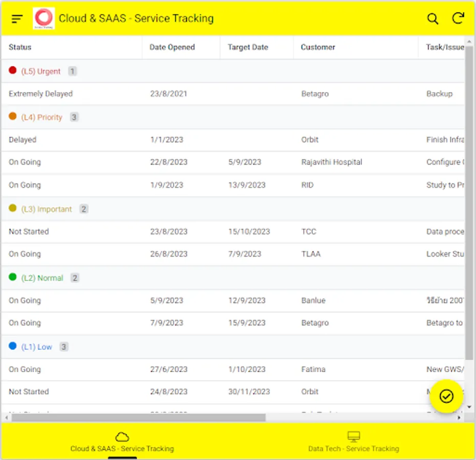Click the orange dot beside (L4) Priority

(13, 116)
